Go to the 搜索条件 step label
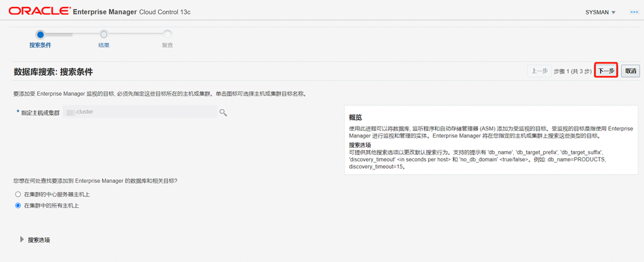Viewport: 644px width, 262px height. [x=40, y=45]
